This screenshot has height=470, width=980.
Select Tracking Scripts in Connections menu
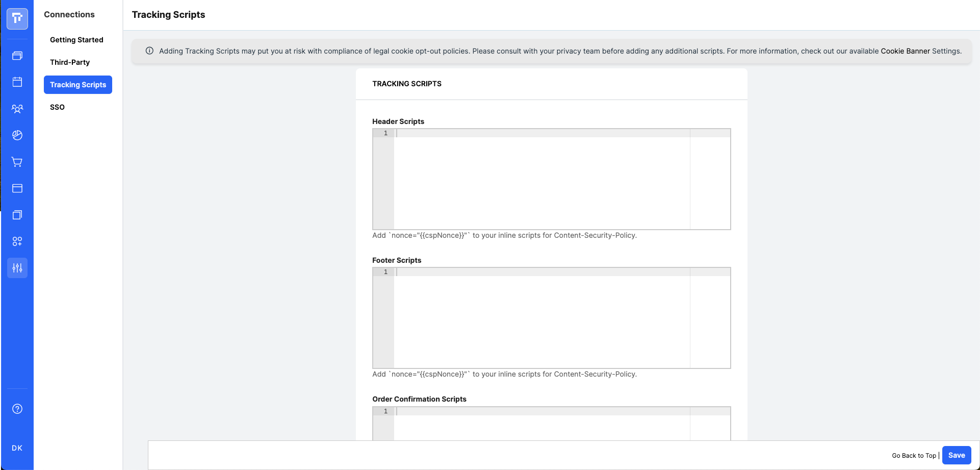[78, 85]
